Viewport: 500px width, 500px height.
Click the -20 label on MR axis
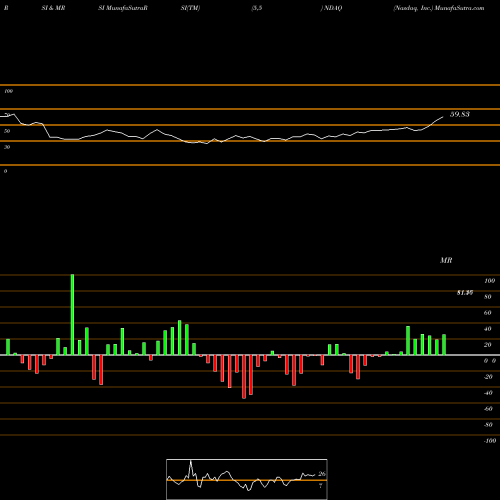click(488, 377)
